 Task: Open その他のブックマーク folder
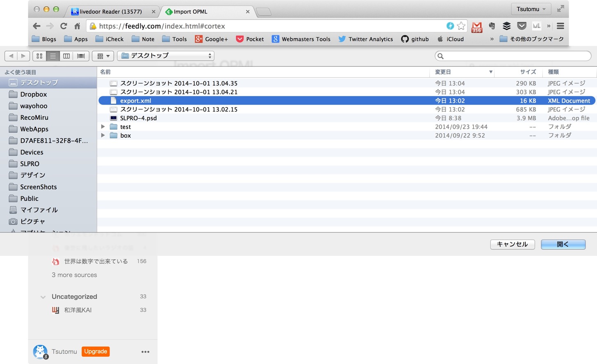coord(532,39)
